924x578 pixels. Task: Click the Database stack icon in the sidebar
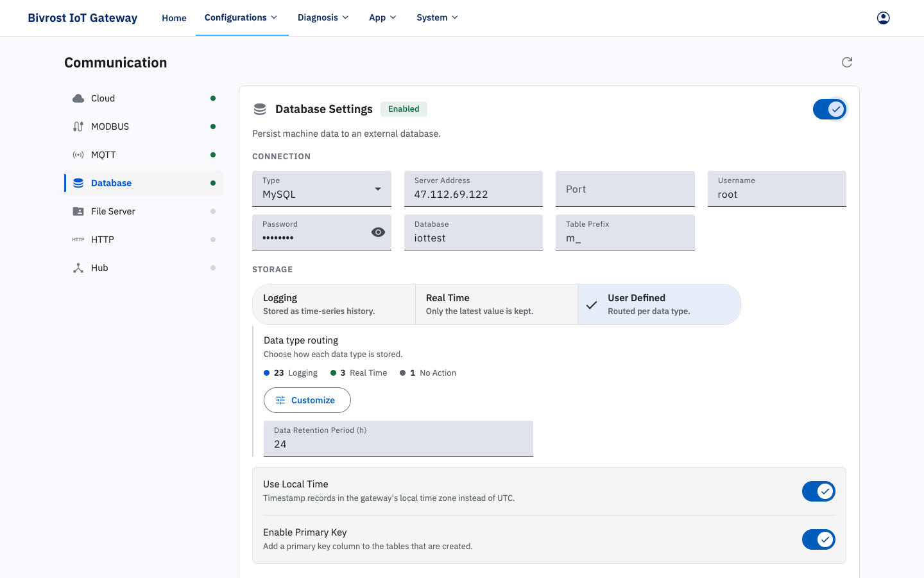(x=78, y=183)
